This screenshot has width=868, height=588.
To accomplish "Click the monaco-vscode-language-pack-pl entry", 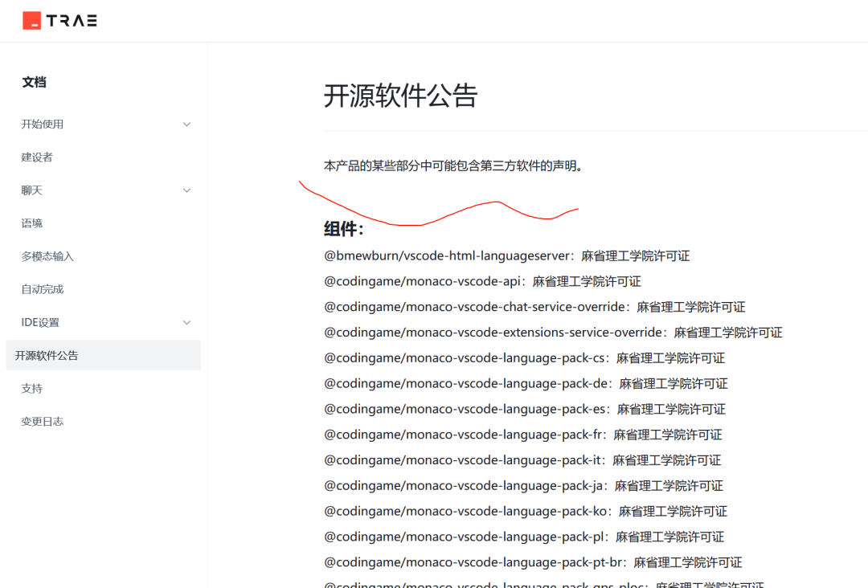I will click(x=524, y=537).
